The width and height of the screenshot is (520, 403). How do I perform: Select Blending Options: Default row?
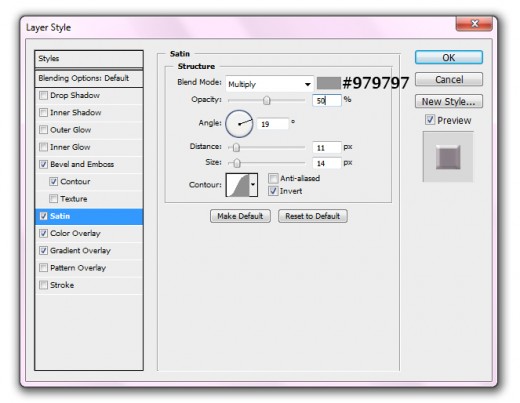[x=89, y=79]
